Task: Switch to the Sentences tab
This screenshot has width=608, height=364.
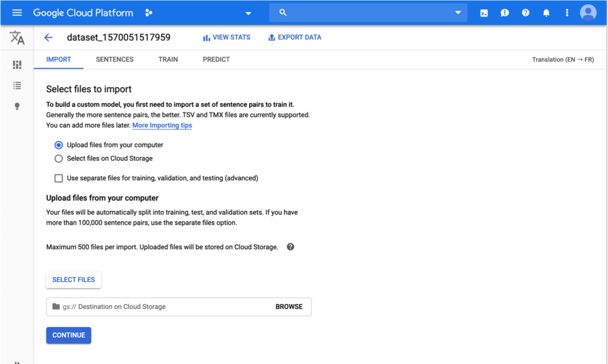Action: pos(115,60)
